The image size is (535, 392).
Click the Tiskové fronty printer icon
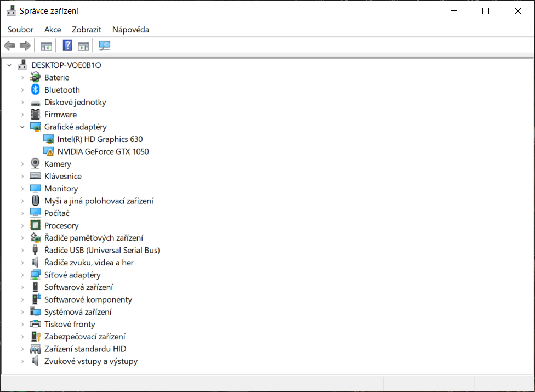36,324
